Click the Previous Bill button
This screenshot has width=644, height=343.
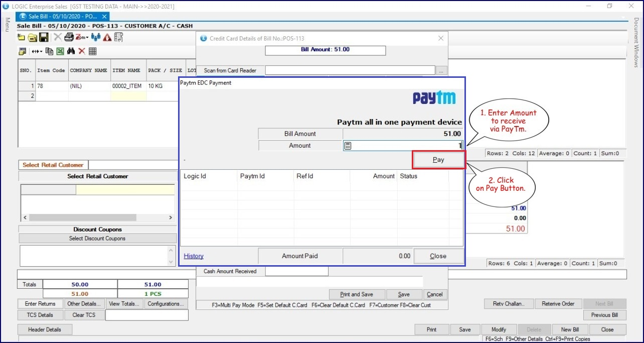pyautogui.click(x=604, y=315)
